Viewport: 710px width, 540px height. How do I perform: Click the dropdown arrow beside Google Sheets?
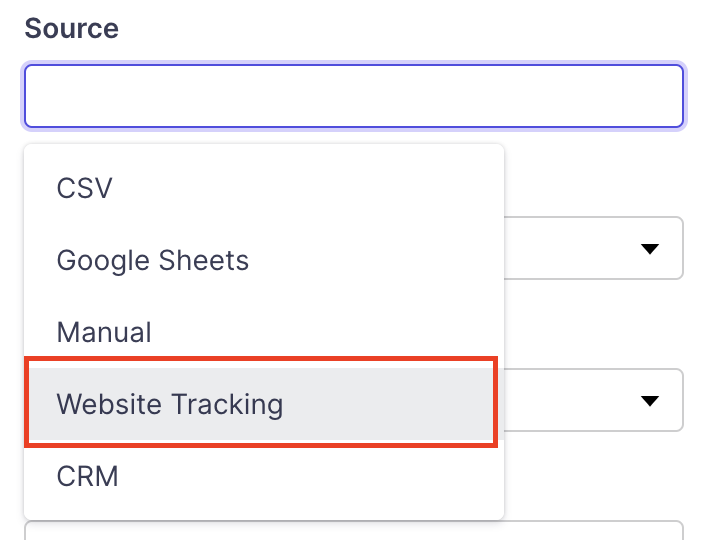click(650, 248)
